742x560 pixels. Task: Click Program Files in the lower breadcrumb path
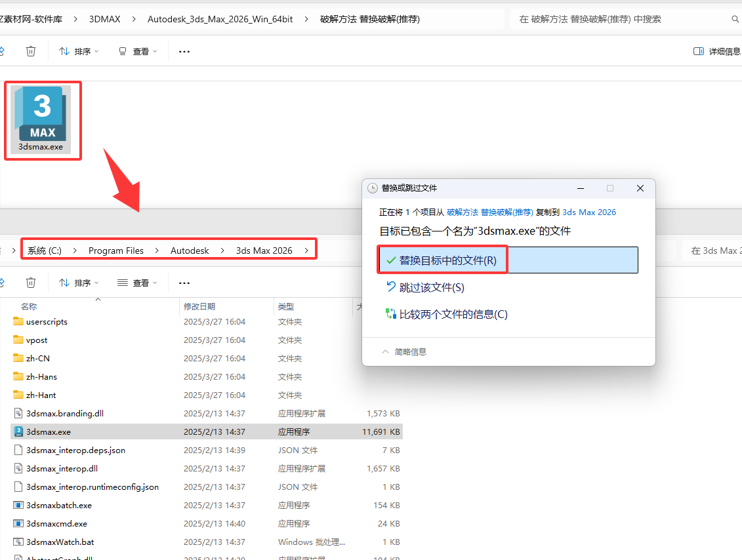(116, 250)
